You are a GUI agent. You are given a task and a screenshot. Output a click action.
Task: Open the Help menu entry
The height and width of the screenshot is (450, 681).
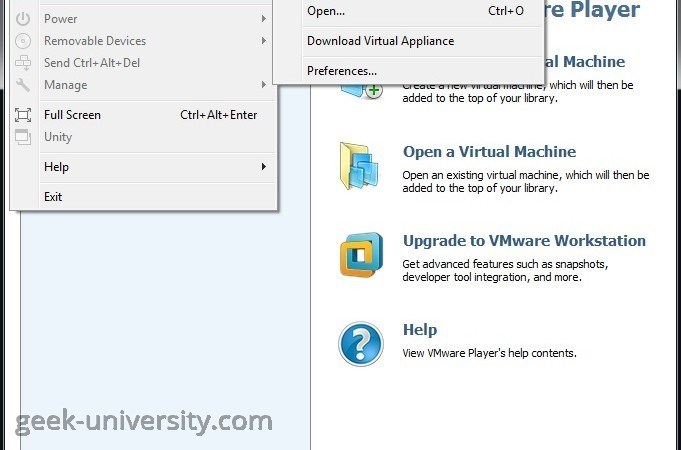click(144, 167)
